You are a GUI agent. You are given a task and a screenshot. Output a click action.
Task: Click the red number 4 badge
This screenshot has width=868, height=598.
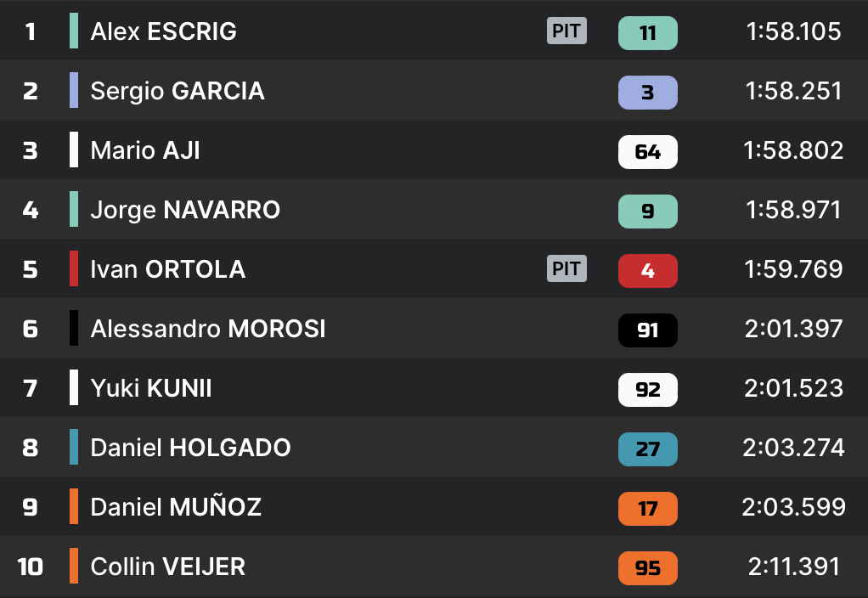click(x=647, y=271)
